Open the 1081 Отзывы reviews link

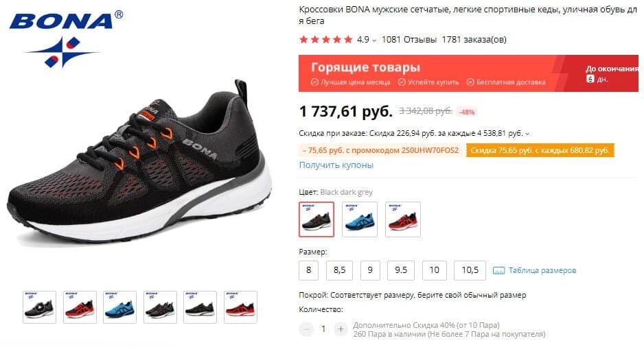click(409, 40)
